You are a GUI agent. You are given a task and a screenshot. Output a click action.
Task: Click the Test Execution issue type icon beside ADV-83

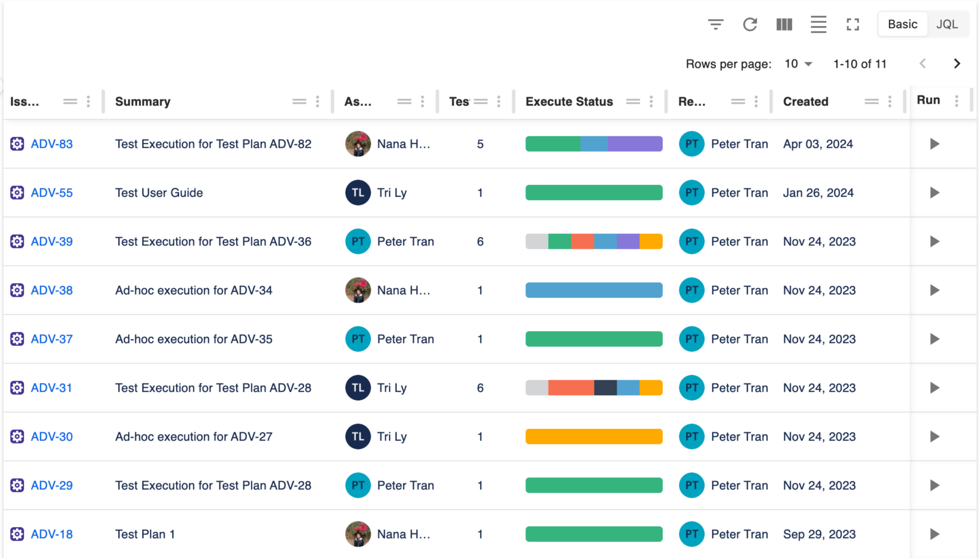coord(17,143)
